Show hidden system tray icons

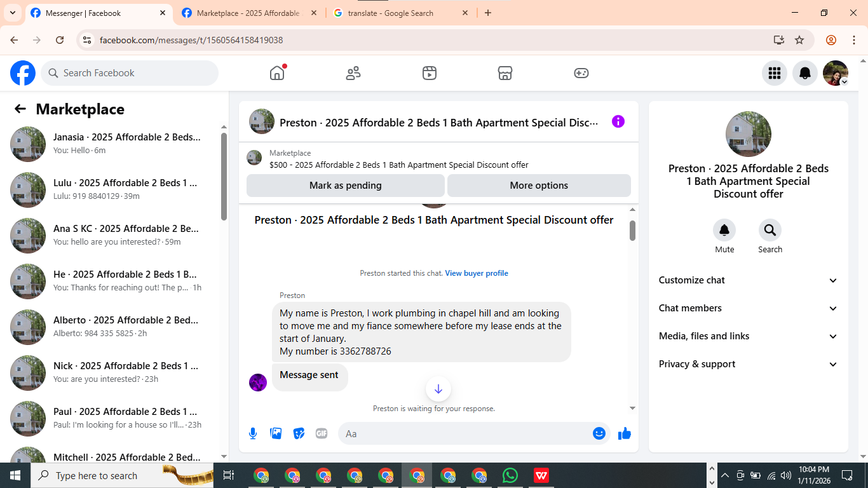click(724, 475)
